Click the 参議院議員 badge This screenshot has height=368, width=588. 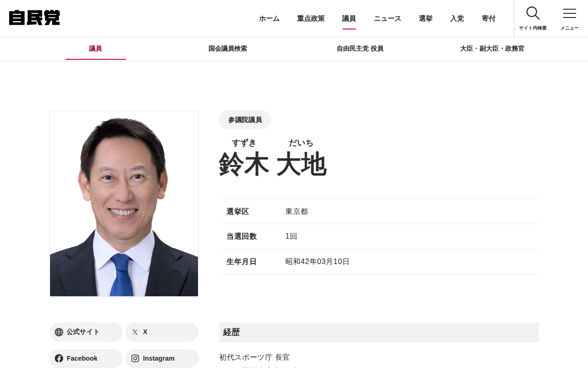[x=245, y=120]
